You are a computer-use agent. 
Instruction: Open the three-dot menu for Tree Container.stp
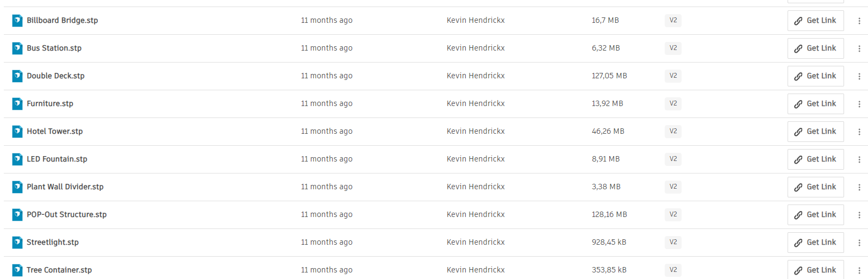(859, 270)
